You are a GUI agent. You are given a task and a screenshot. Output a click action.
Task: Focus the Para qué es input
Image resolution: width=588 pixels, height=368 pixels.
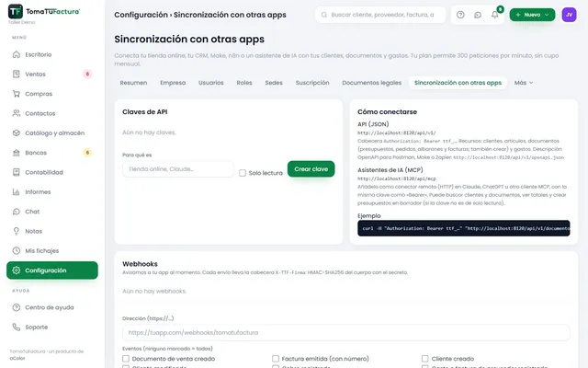point(178,169)
